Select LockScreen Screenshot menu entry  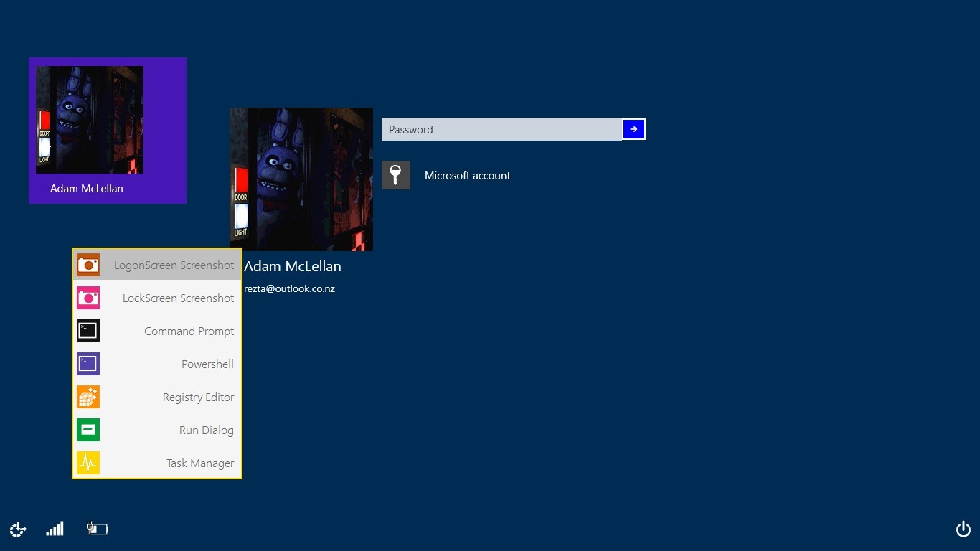[157, 298]
